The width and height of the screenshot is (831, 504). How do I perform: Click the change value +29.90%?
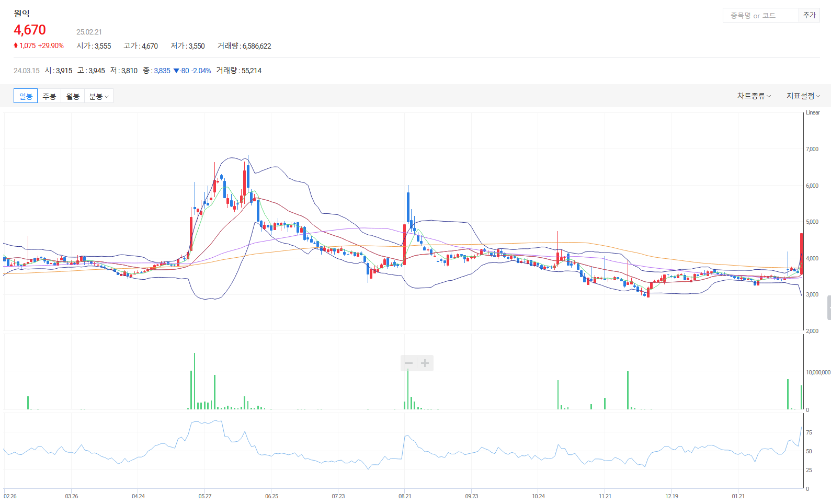click(51, 46)
